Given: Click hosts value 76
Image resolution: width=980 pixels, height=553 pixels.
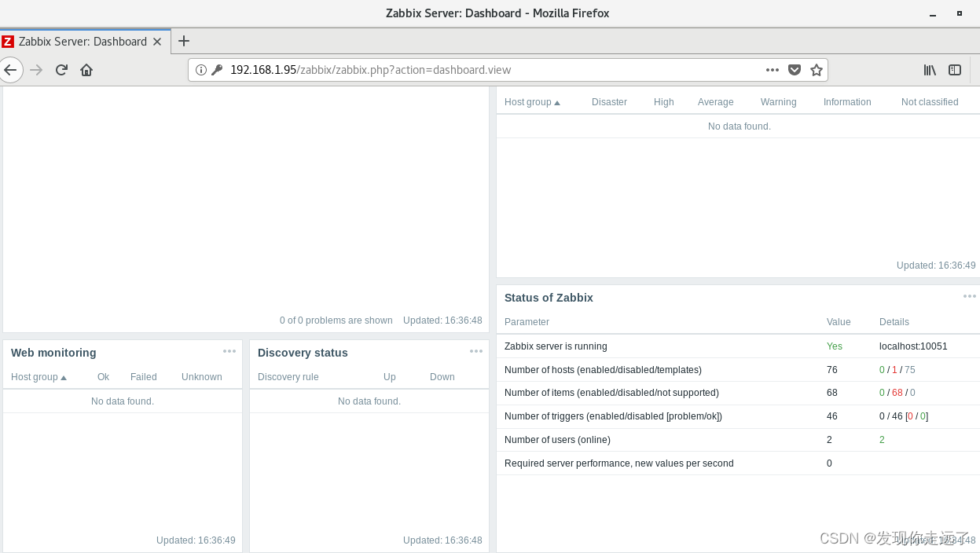Looking at the screenshot, I should [832, 370].
